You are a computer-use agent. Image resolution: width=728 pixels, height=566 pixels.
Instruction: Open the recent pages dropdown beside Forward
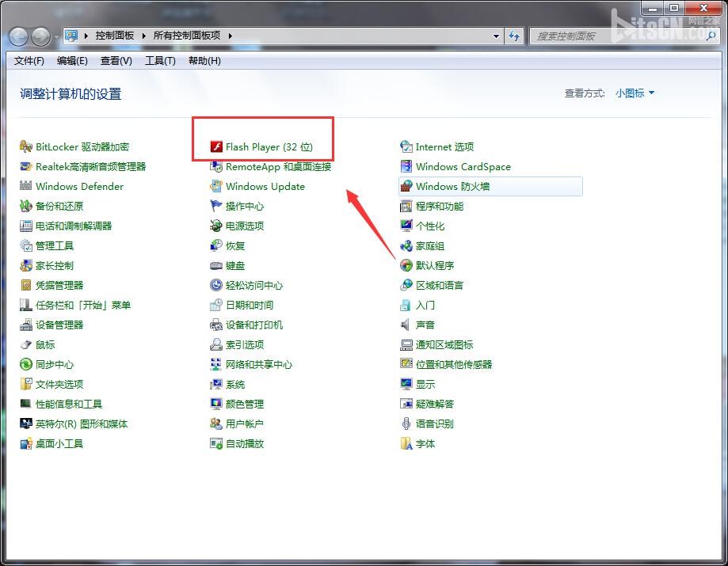pos(55,36)
